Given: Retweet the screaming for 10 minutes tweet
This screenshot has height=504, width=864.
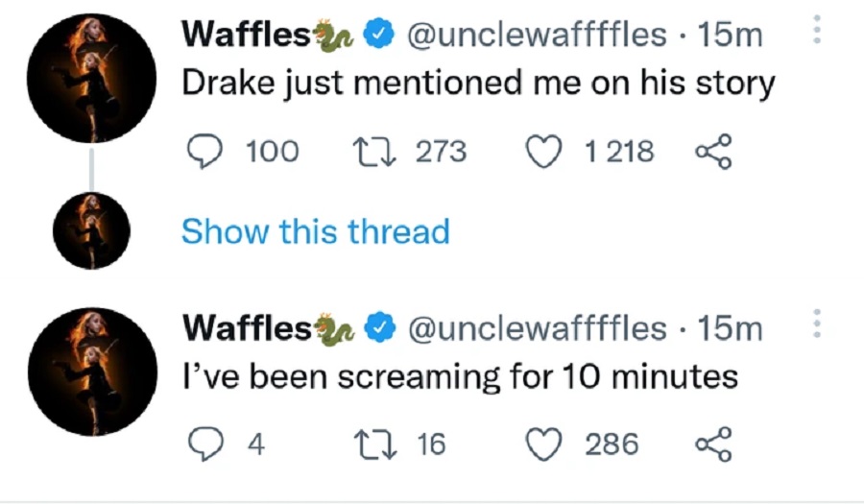Looking at the screenshot, I should pos(375,444).
